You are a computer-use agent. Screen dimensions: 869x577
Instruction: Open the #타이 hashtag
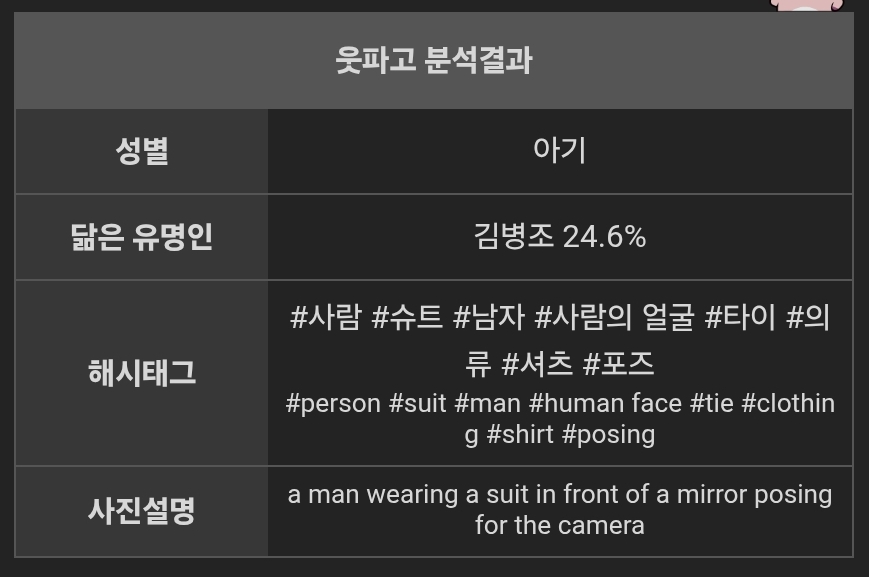coord(740,318)
